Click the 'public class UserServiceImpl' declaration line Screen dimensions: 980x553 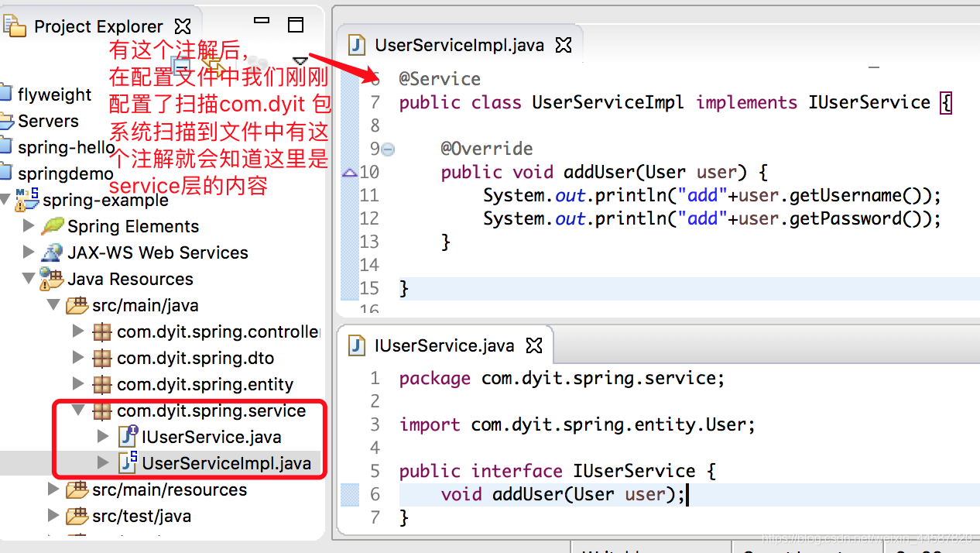[676, 102]
